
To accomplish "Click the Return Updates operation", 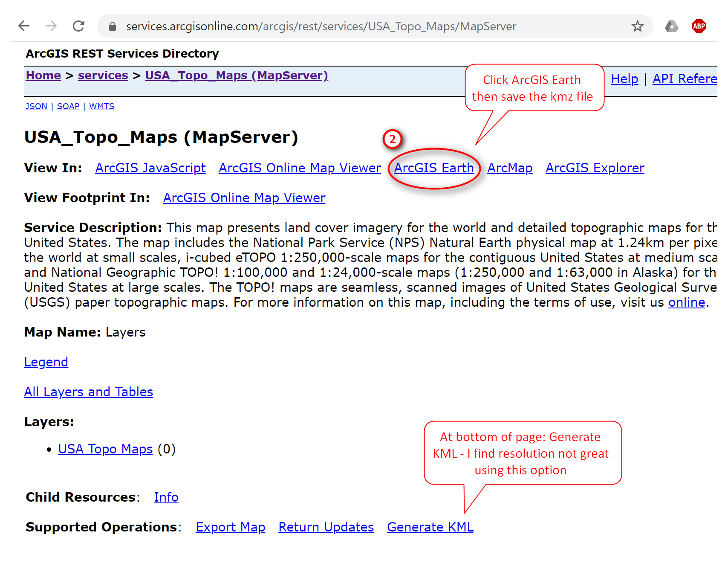I will click(x=326, y=527).
